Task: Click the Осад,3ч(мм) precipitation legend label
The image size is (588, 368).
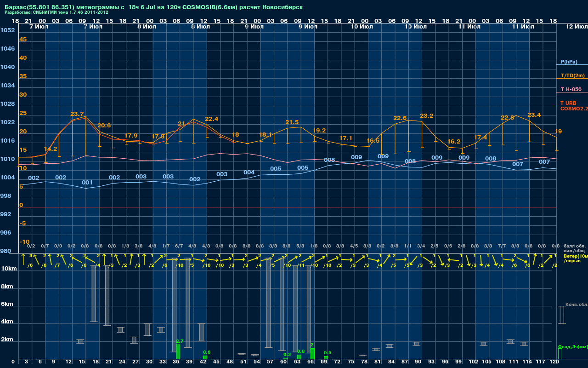Action: (573, 346)
